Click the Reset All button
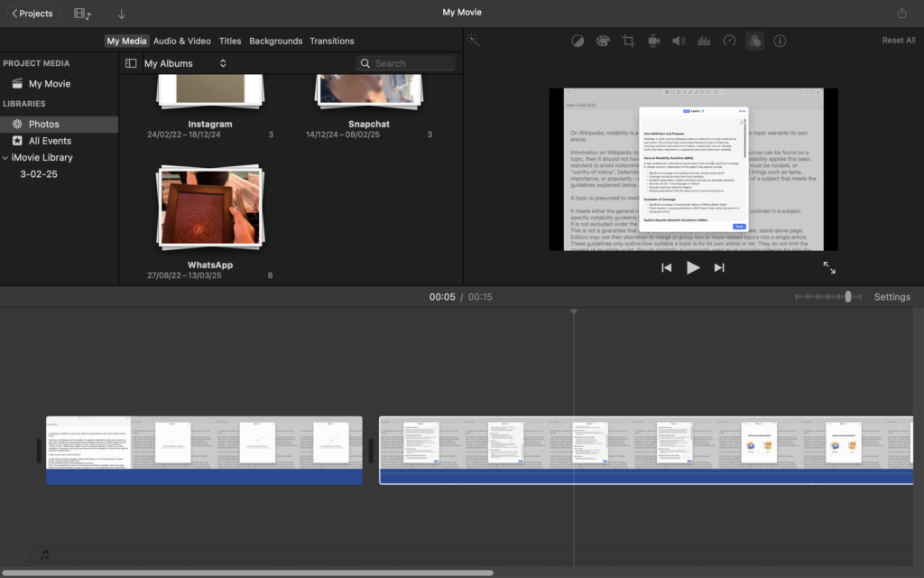This screenshot has width=924, height=578. point(898,41)
